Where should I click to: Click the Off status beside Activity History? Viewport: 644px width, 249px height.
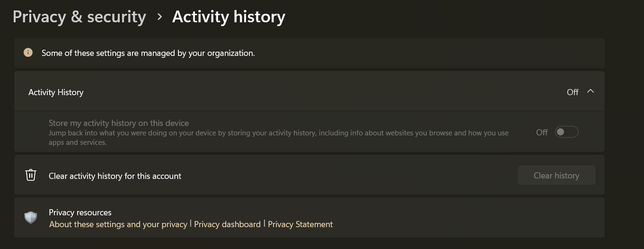pos(573,92)
